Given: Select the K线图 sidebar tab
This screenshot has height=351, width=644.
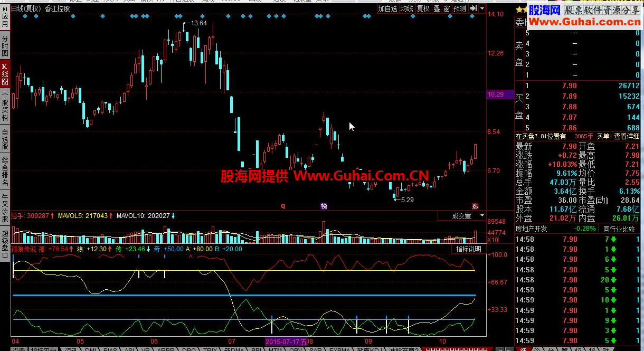Looking at the screenshot, I should (5, 74).
